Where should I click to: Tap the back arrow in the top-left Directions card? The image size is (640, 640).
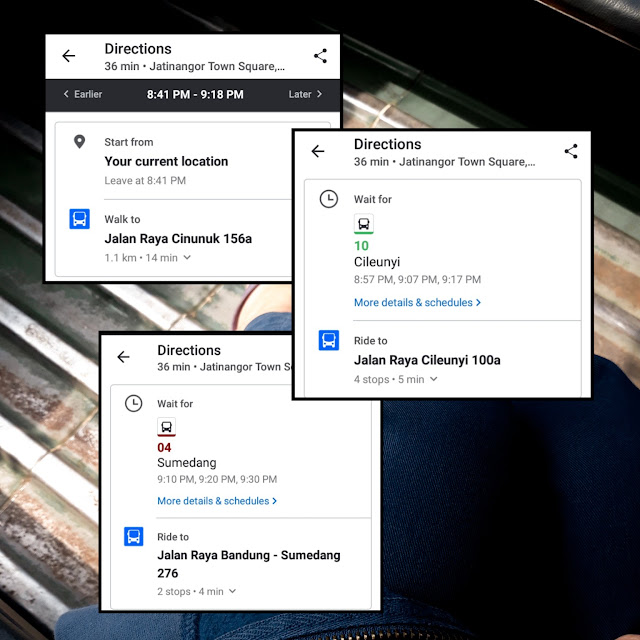(69, 56)
